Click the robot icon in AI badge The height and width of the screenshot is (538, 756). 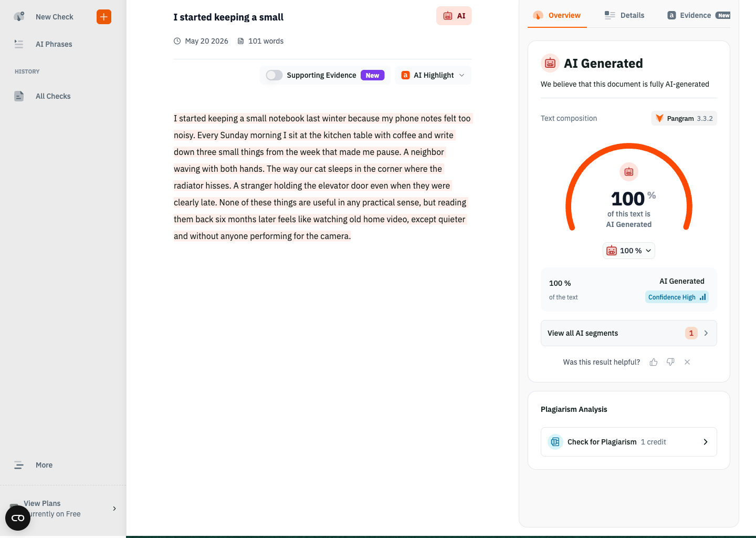click(x=448, y=16)
